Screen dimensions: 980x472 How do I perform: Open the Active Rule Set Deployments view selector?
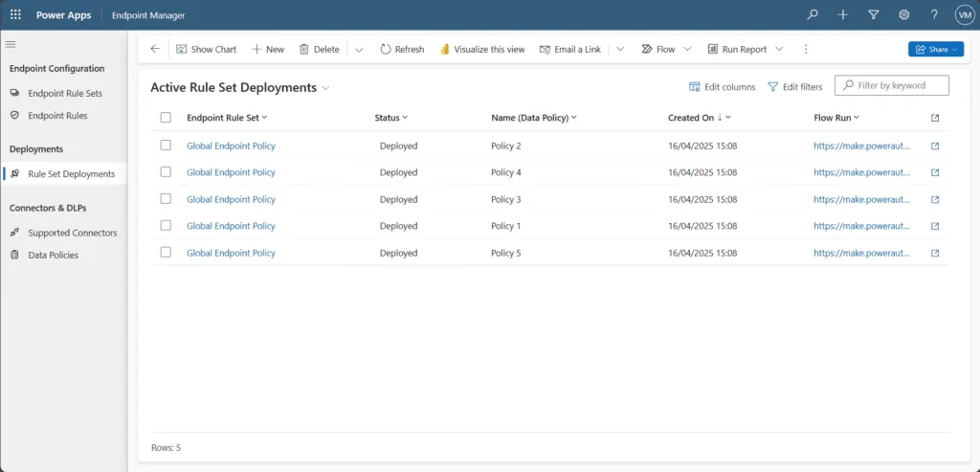click(240, 87)
